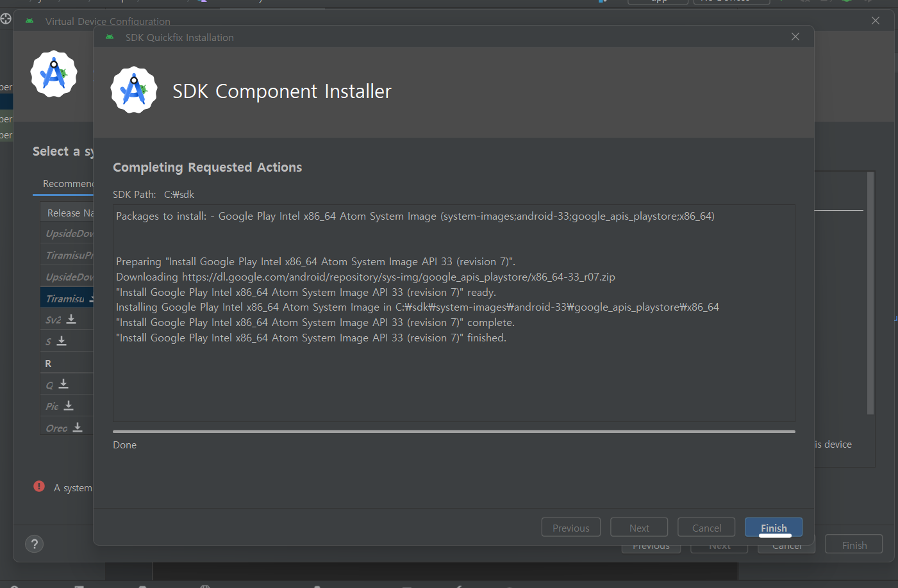Click the 'Installing Google Play Intel' log line
The image size is (898, 588).
[x=417, y=307]
